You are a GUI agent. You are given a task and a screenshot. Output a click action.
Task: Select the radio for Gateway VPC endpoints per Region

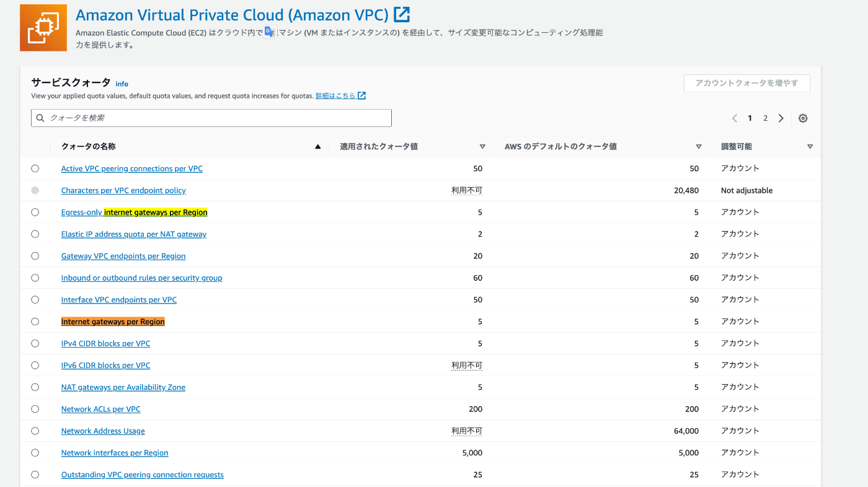pos(35,256)
